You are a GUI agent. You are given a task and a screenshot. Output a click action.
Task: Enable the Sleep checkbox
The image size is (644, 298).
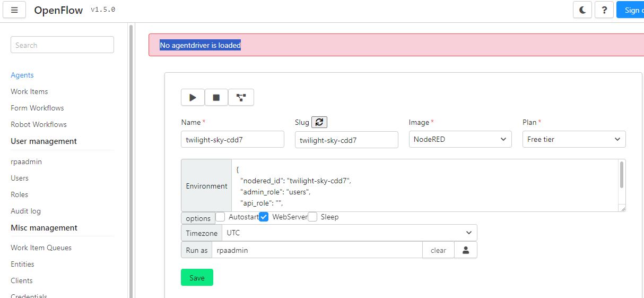pyautogui.click(x=312, y=217)
